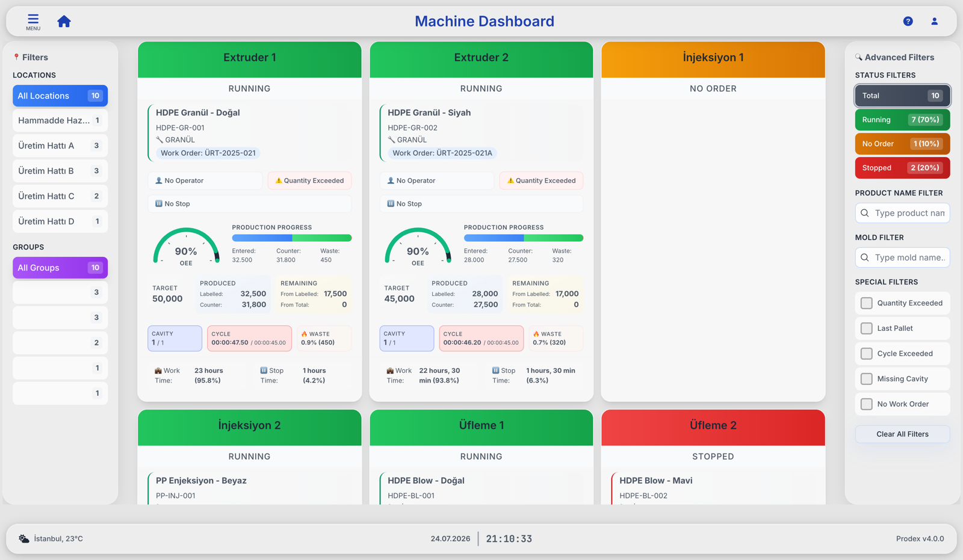Click Extruder 1 Work Time briefcase icon

158,371
